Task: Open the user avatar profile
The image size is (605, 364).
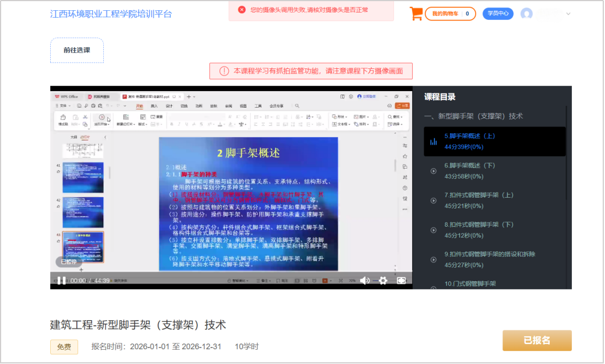Action: click(526, 14)
